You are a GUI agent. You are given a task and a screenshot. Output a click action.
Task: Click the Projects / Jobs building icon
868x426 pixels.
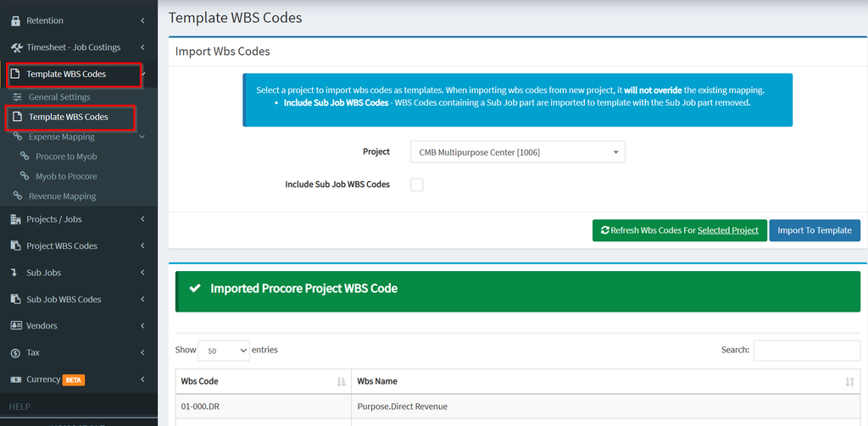coord(16,219)
